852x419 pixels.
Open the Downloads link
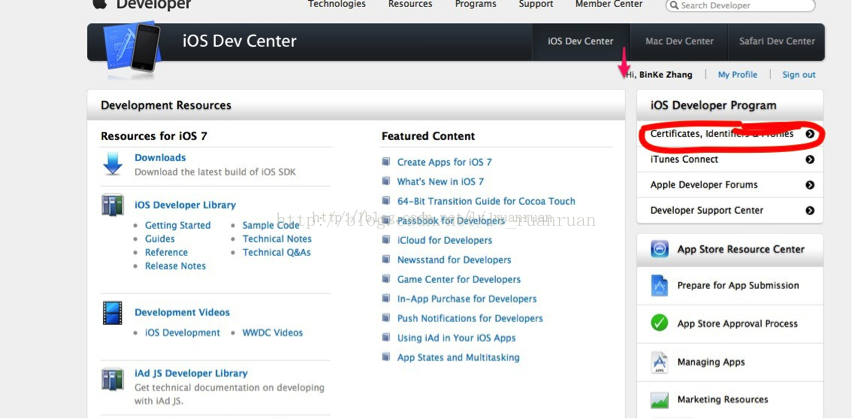coord(160,158)
